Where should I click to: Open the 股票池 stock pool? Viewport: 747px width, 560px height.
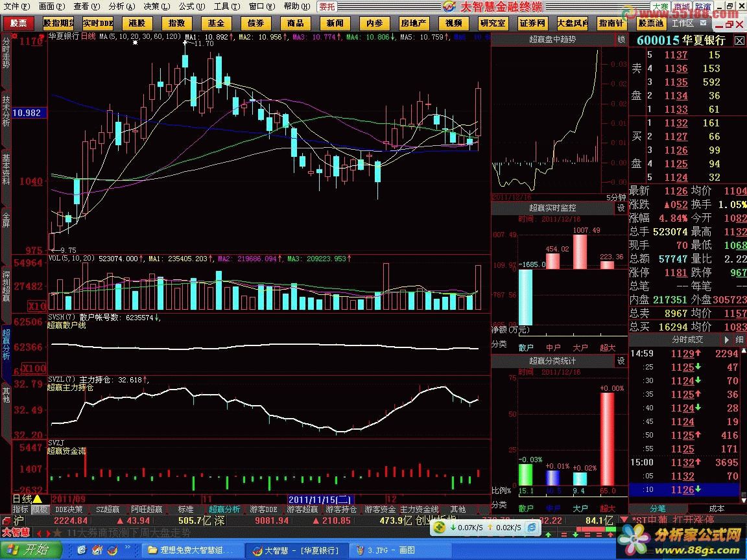[651, 23]
